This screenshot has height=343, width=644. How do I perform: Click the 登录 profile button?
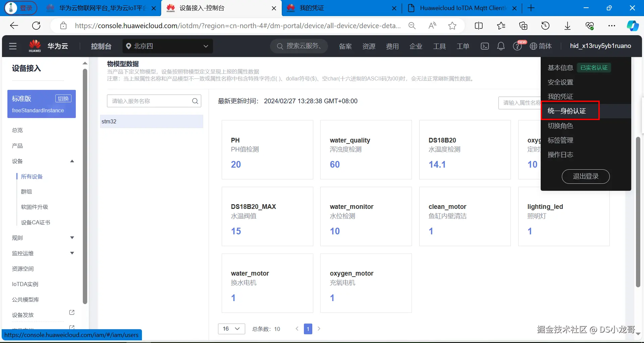pos(21,8)
